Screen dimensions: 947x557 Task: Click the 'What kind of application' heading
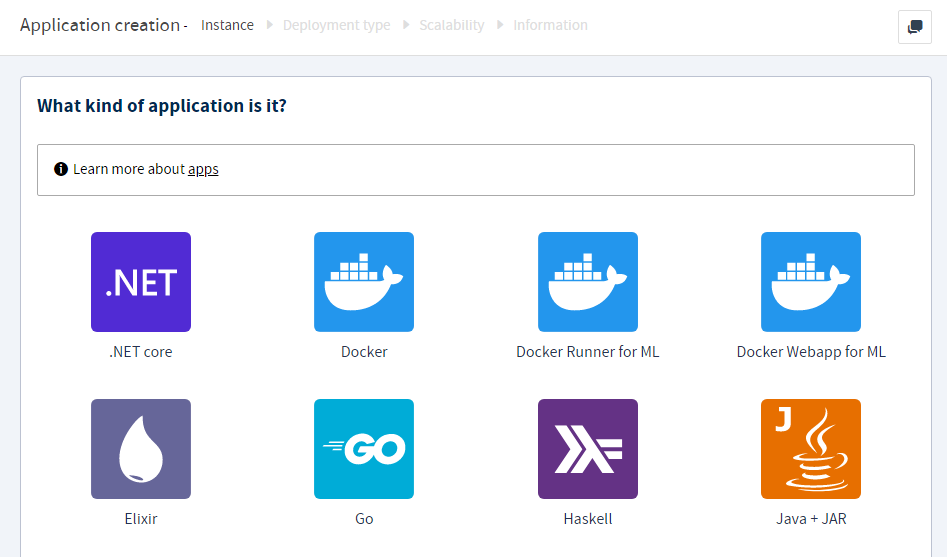162,106
